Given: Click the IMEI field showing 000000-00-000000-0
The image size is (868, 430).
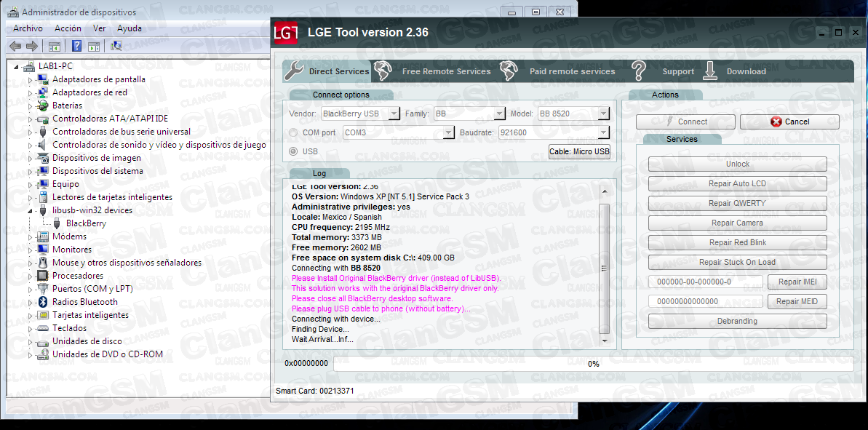Looking at the screenshot, I should tap(706, 282).
